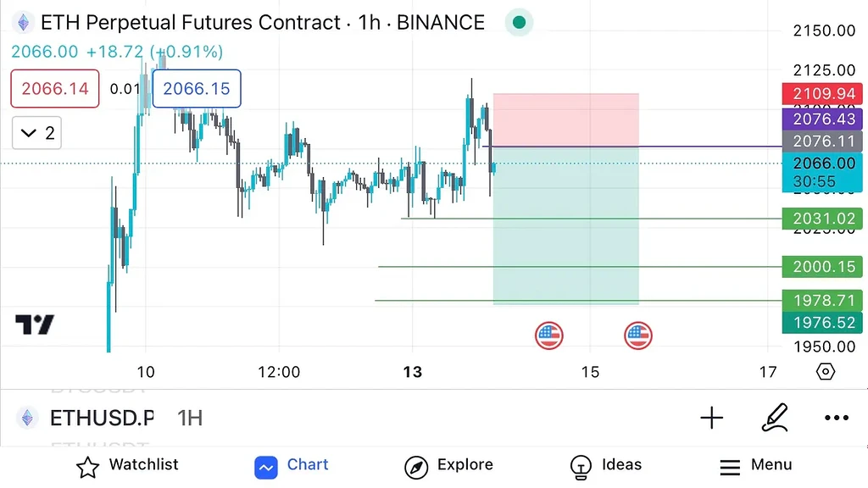Click the right US flag economic event marker

[638, 335]
